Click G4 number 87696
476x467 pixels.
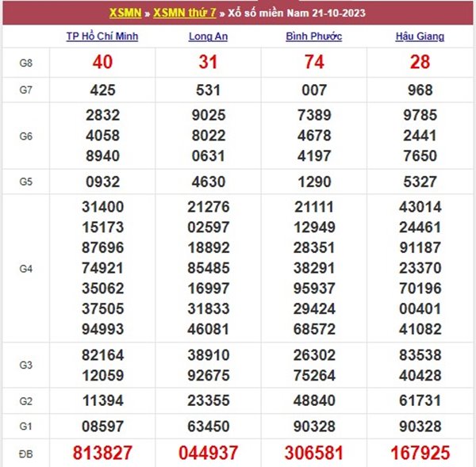pos(102,247)
